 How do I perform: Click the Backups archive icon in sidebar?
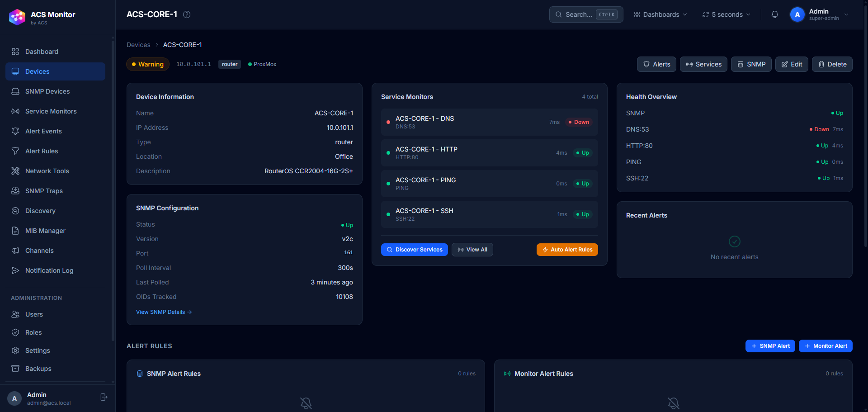pyautogui.click(x=15, y=369)
